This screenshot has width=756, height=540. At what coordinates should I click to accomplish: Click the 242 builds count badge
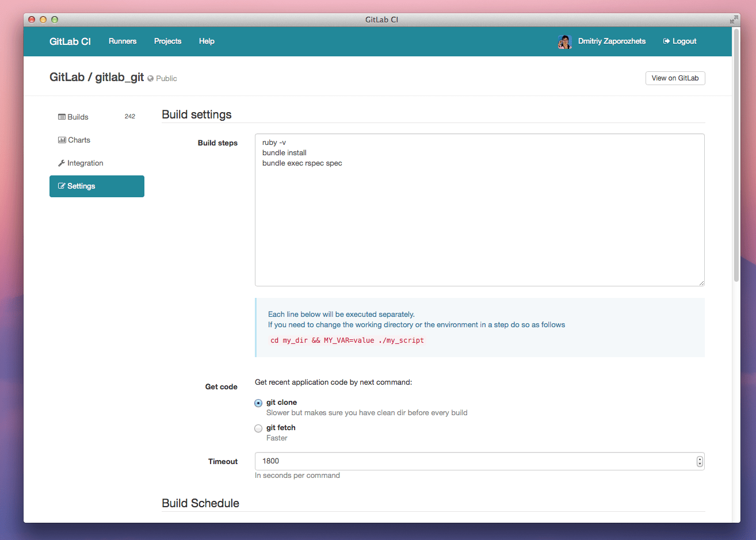(130, 116)
